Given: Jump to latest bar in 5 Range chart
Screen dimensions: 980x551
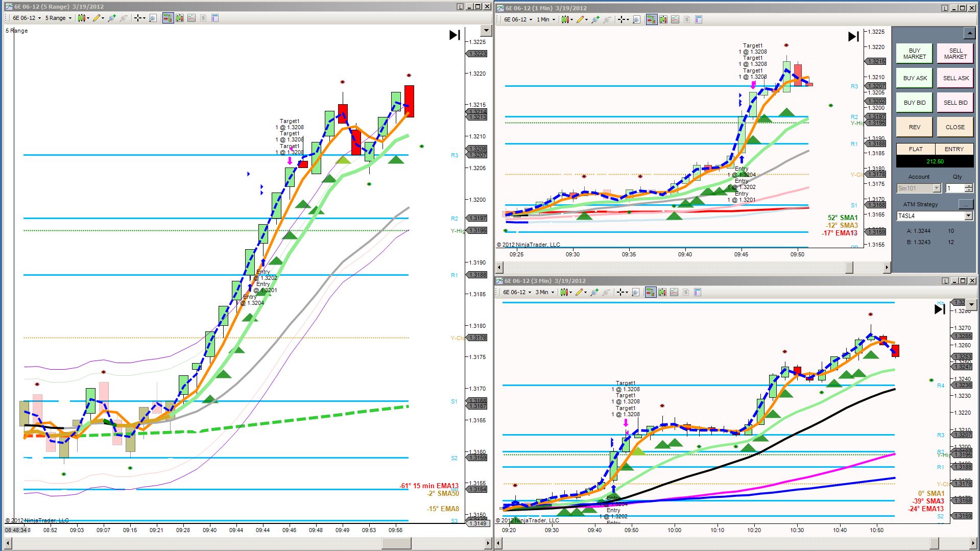Looking at the screenshot, I should [455, 35].
